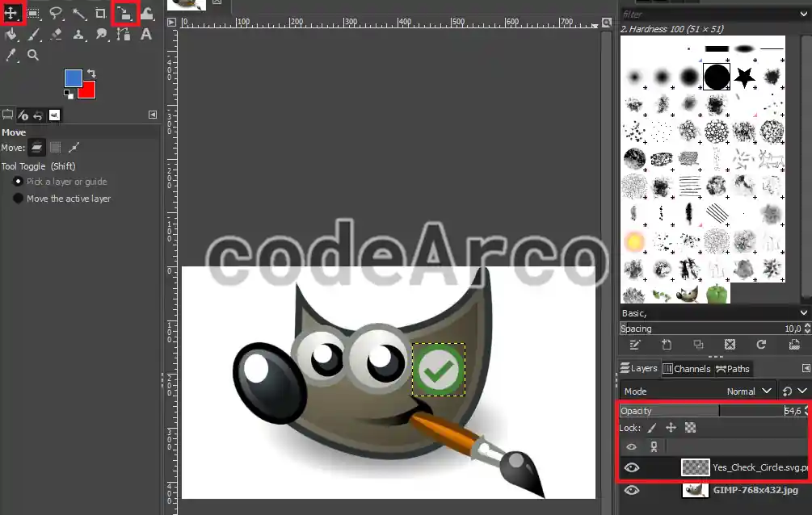Select the Hardness 100 round brush
This screenshot has width=812, height=515.
716,77
